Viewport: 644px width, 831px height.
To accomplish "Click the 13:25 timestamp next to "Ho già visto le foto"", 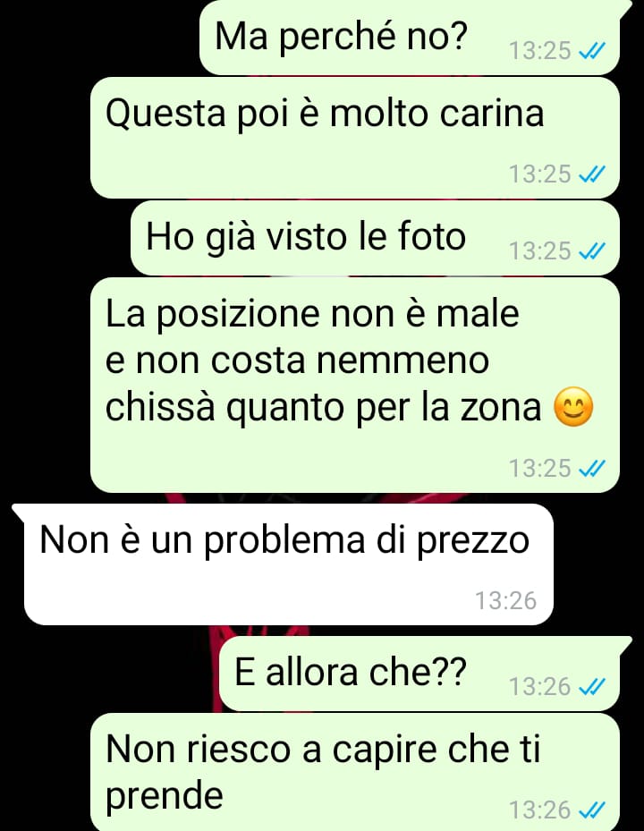I will (x=540, y=251).
